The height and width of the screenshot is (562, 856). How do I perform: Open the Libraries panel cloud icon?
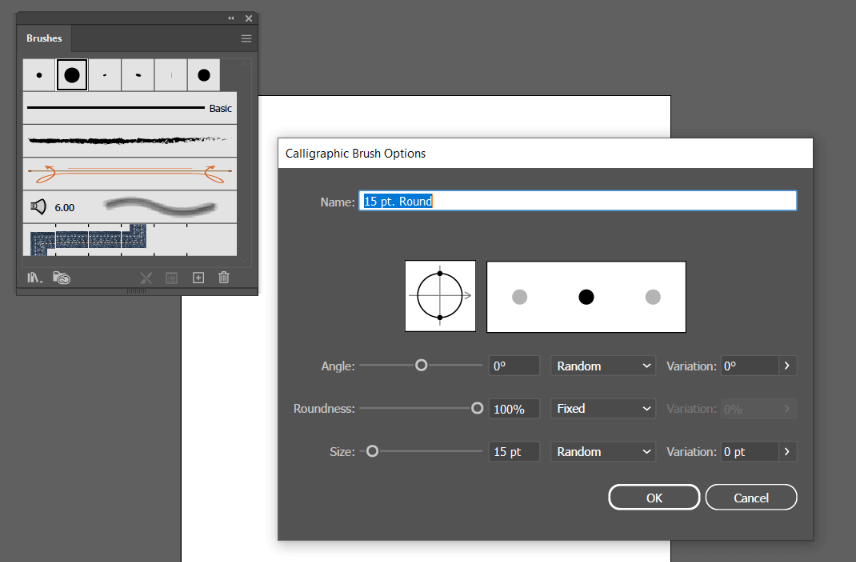62,278
